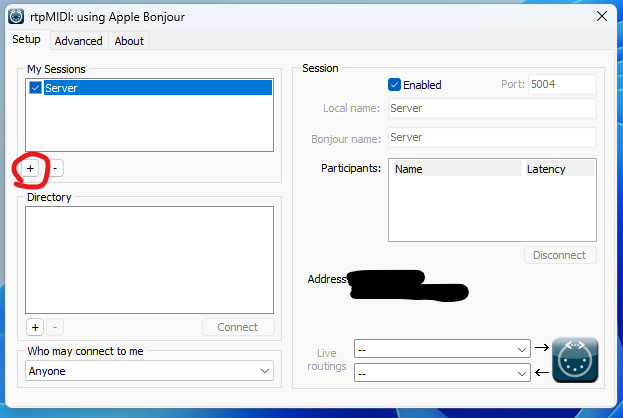
Task: Select the Setup tab
Action: point(27,39)
